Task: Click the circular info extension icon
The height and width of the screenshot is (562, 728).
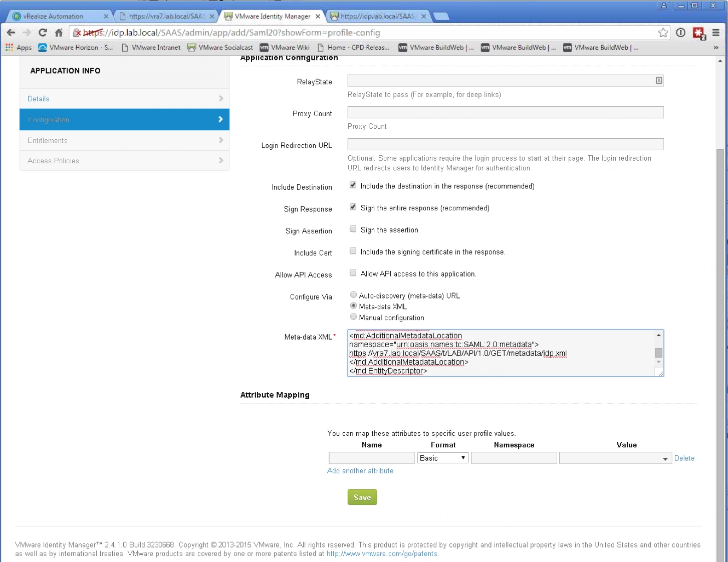Action: click(680, 33)
